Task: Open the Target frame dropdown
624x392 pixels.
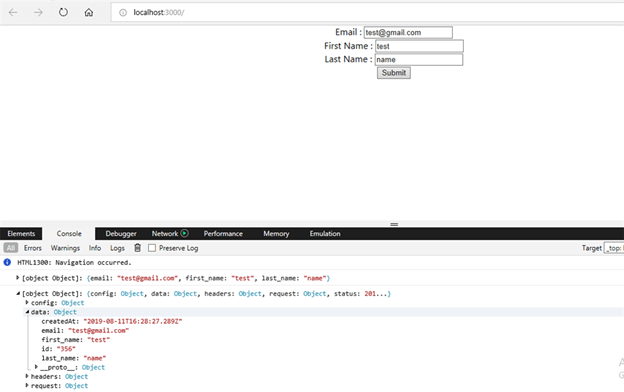Action: 614,248
